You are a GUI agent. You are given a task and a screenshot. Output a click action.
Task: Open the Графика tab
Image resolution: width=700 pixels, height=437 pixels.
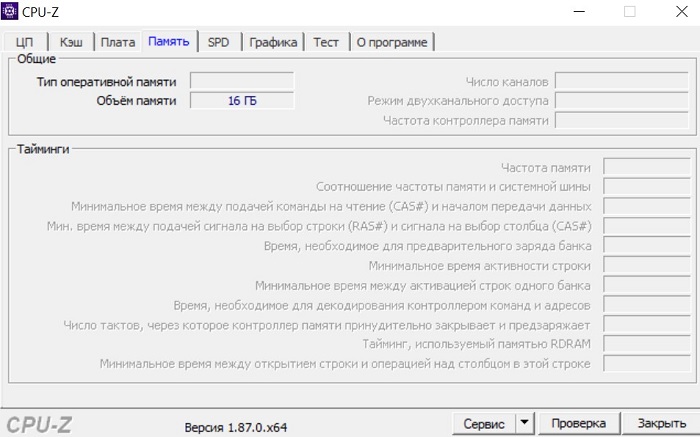tap(273, 42)
